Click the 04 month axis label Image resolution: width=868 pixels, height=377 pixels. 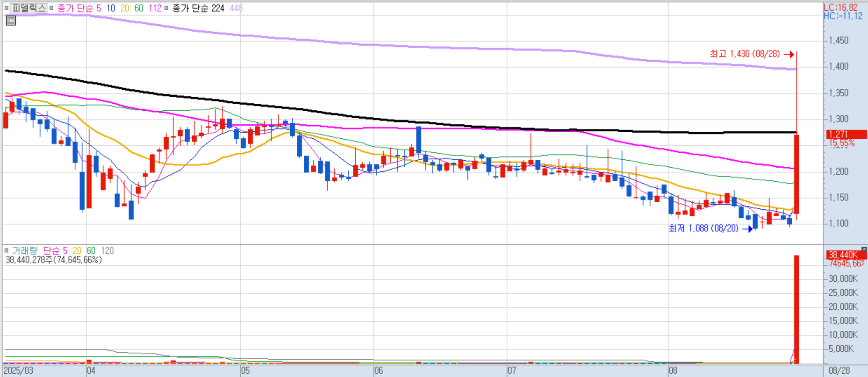[x=91, y=371]
